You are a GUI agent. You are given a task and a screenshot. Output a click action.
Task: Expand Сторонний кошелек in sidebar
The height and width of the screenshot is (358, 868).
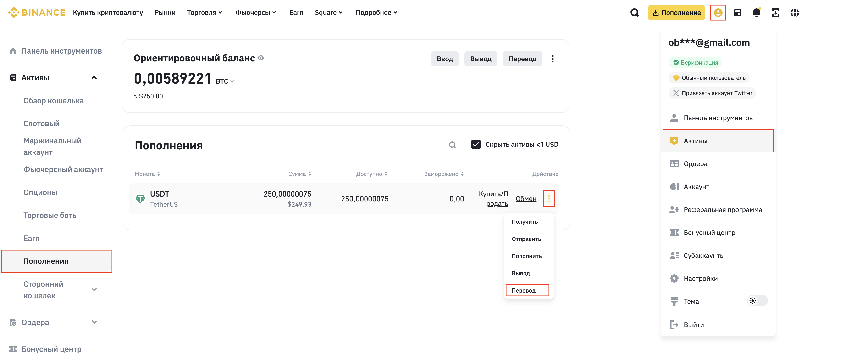pos(94,290)
